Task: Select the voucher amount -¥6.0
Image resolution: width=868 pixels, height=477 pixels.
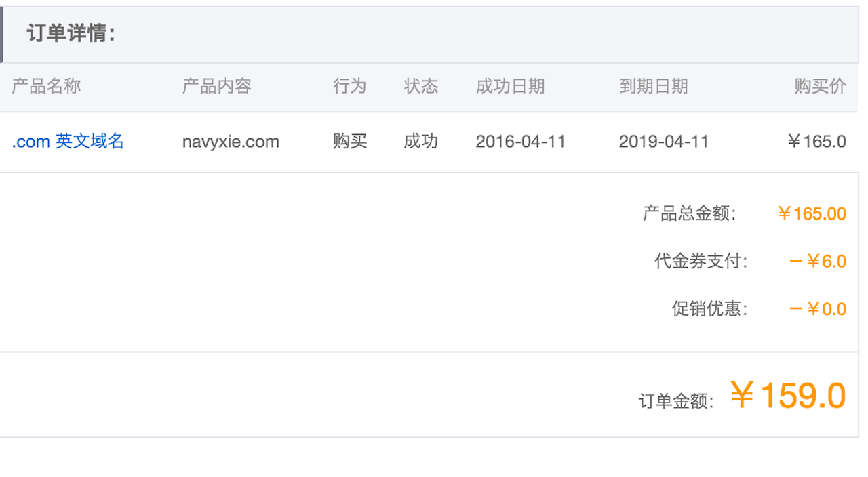Action: point(818,262)
